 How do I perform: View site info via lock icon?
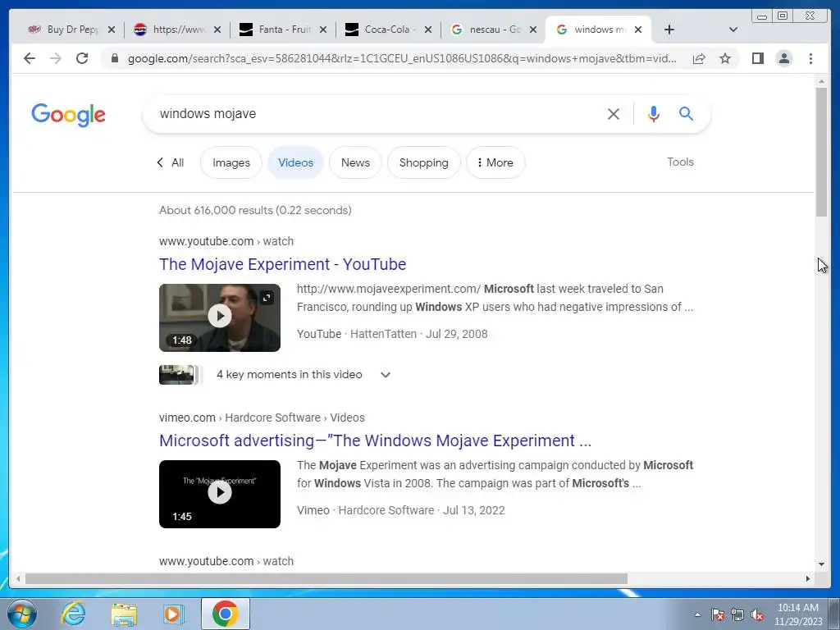coord(115,58)
